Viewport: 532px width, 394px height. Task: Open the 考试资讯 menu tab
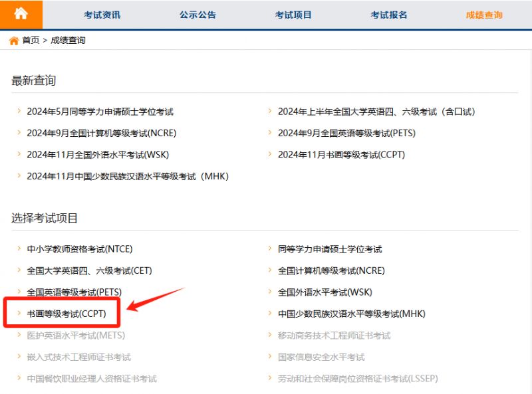pos(102,15)
